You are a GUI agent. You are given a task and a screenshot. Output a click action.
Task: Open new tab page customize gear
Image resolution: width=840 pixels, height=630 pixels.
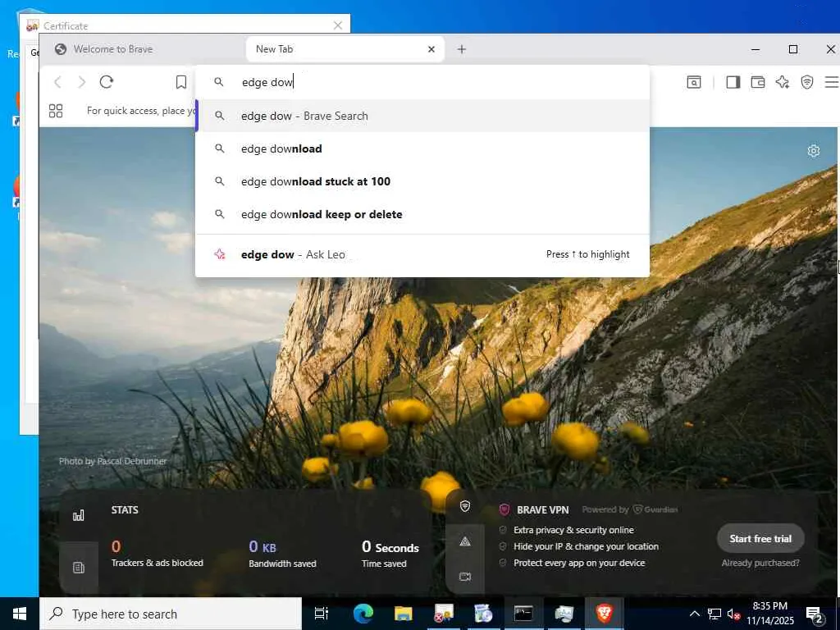(813, 151)
